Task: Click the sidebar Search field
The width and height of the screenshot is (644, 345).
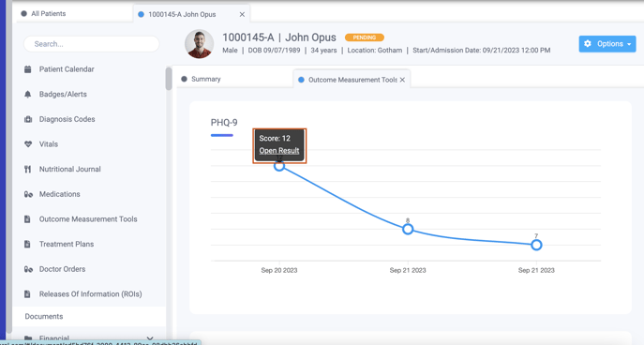Action: tap(91, 44)
